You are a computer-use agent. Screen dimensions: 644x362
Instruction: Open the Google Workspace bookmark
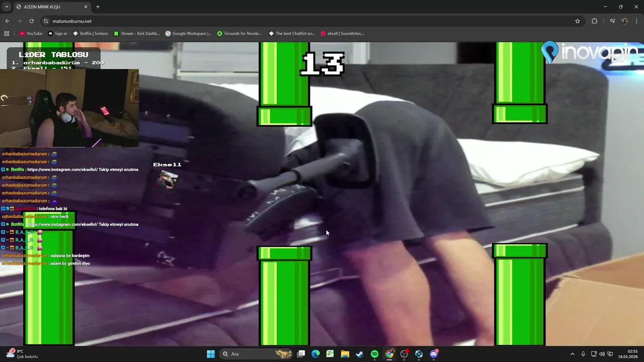tap(188, 34)
